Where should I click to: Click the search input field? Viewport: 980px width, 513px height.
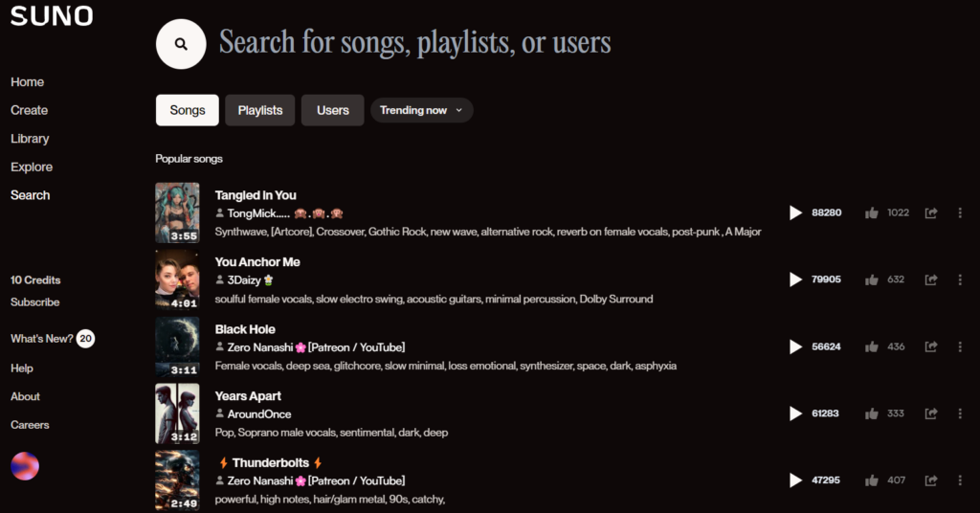414,43
